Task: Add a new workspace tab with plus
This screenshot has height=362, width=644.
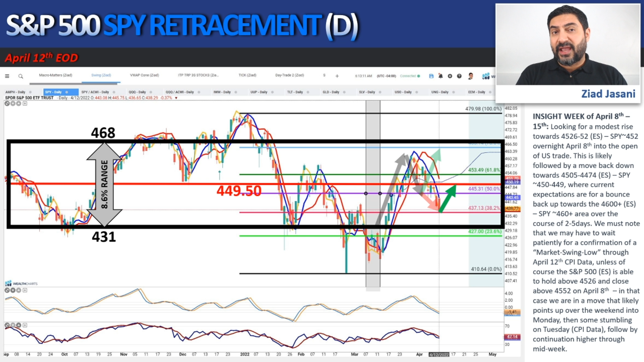Action: (337, 76)
